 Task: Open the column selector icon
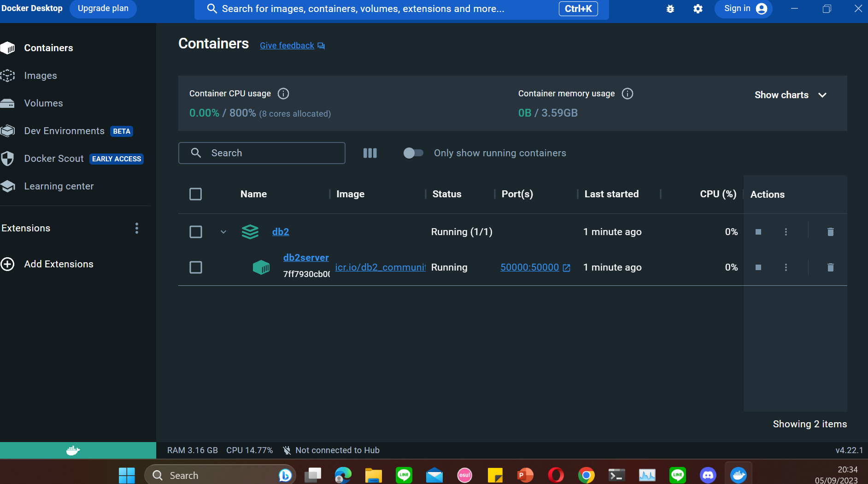click(370, 153)
